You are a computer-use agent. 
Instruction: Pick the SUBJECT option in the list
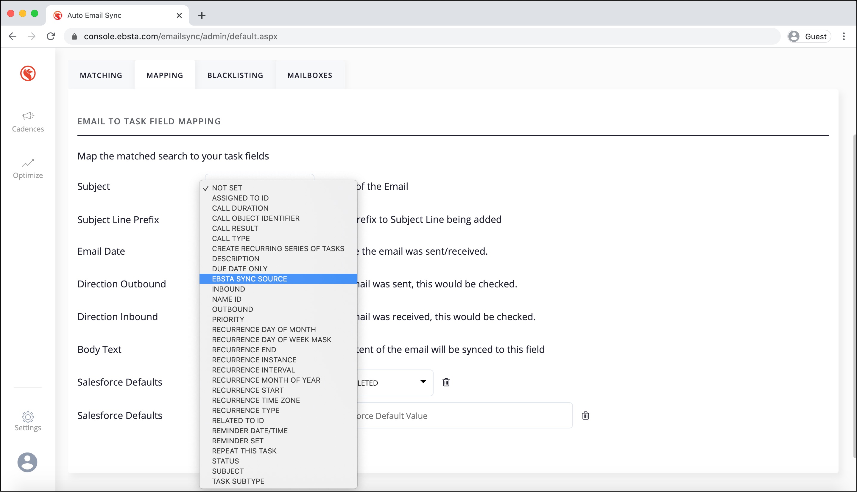pos(228,471)
